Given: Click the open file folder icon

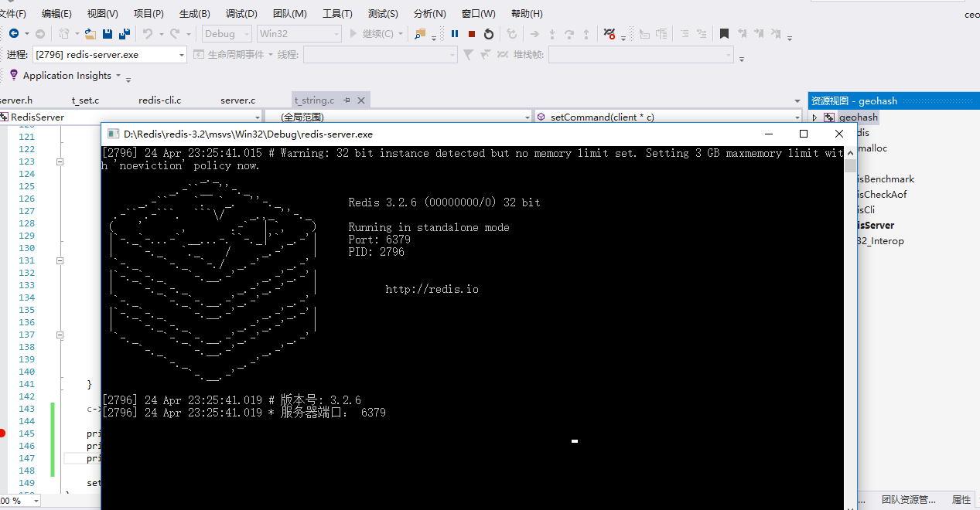Looking at the screenshot, I should (x=90, y=33).
